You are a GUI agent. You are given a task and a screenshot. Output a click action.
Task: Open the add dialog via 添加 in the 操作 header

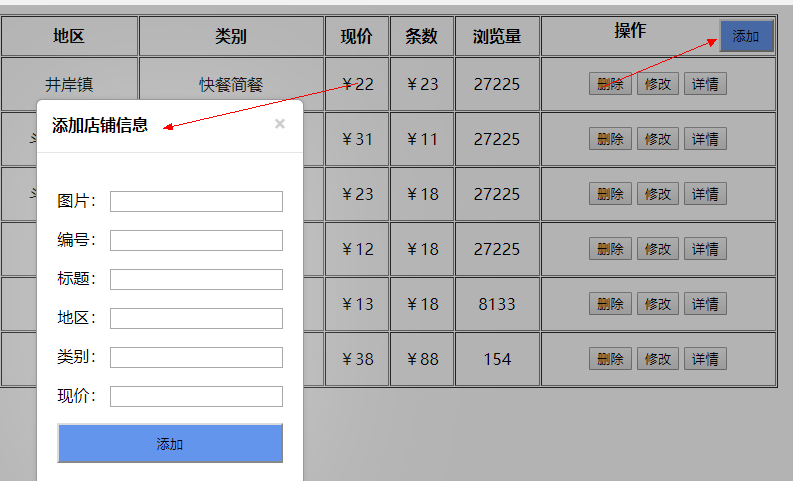746,36
